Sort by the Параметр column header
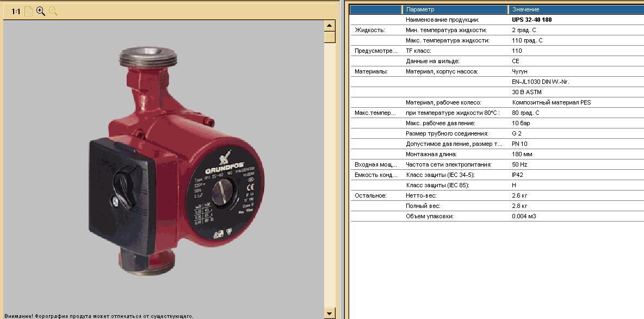This screenshot has width=644, height=319. 455,9
